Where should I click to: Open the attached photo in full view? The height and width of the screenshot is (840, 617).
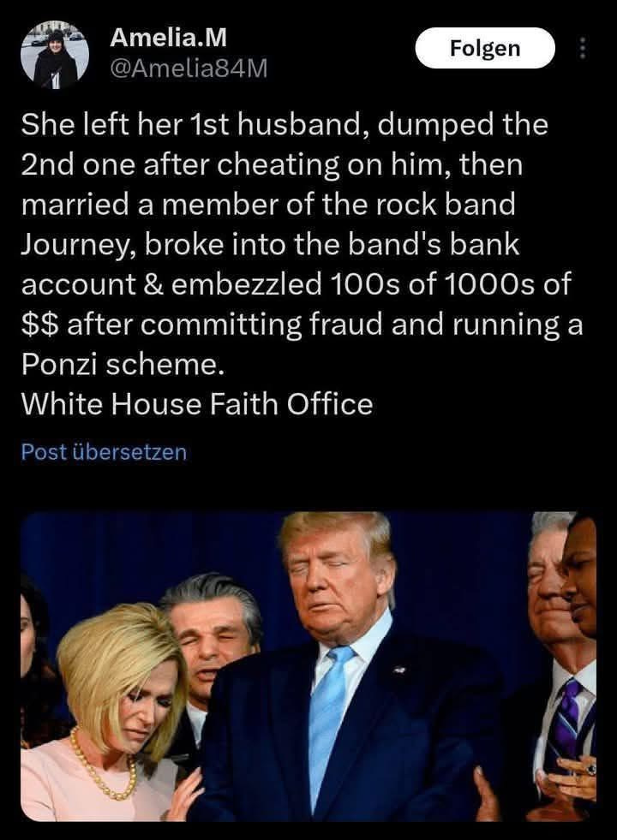coord(308,666)
